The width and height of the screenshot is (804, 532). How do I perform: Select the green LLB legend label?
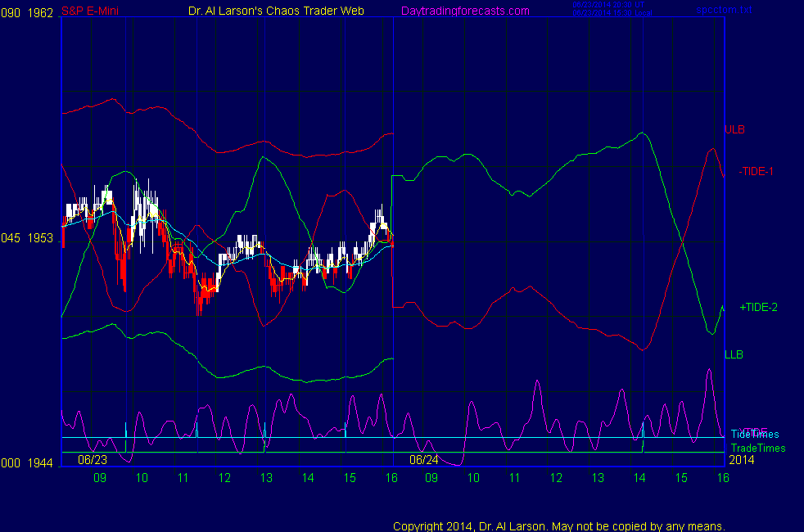734,354
